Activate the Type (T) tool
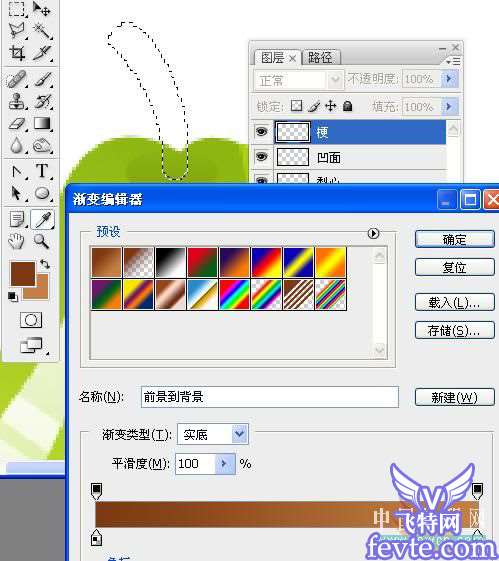This screenshot has height=561, width=499. (x=42, y=171)
